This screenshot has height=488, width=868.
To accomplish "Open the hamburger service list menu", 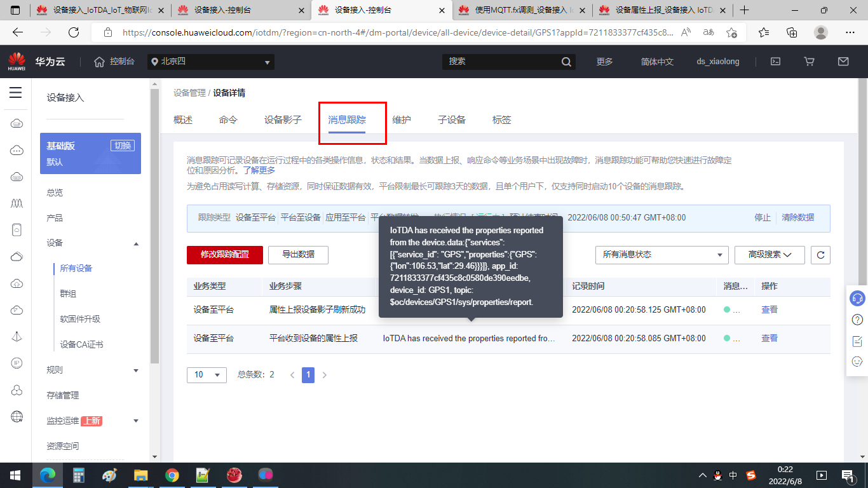I will 16,93.
